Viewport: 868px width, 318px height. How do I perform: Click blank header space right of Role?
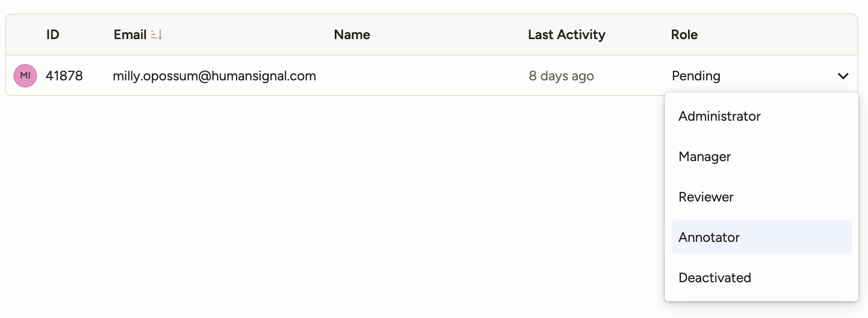click(778, 34)
